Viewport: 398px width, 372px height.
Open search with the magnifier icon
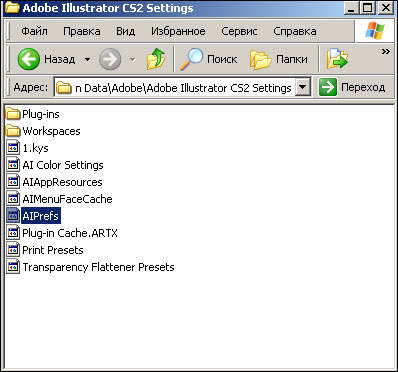click(x=191, y=59)
